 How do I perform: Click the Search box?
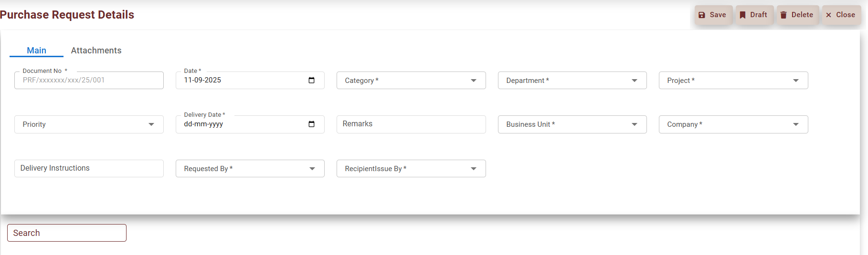click(x=67, y=233)
